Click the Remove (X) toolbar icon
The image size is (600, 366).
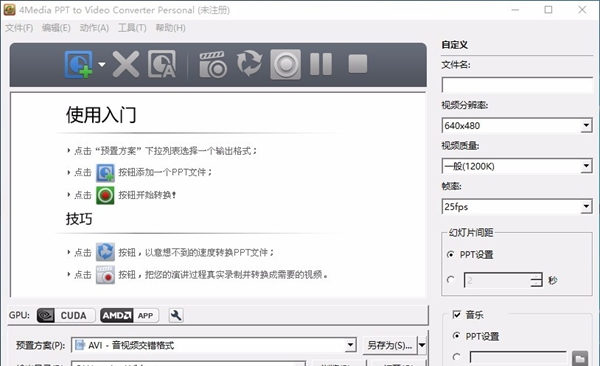coord(126,64)
